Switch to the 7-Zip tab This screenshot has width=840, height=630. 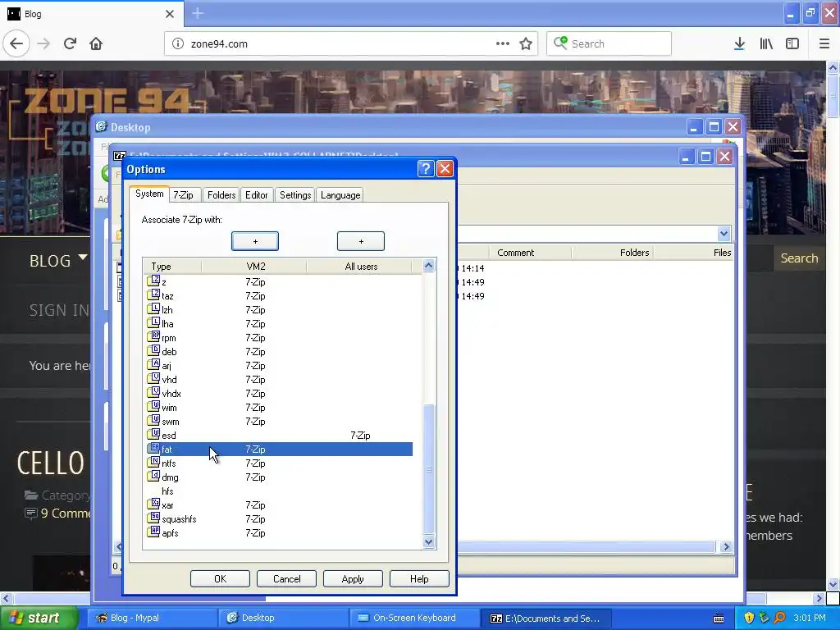click(x=184, y=195)
